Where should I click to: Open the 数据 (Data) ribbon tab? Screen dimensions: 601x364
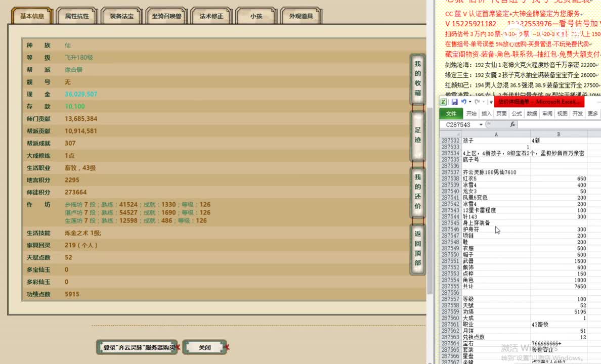coord(532,114)
